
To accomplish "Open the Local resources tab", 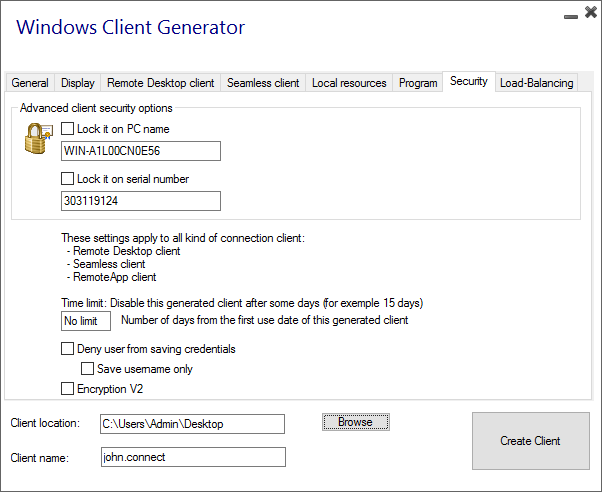I will (x=349, y=83).
